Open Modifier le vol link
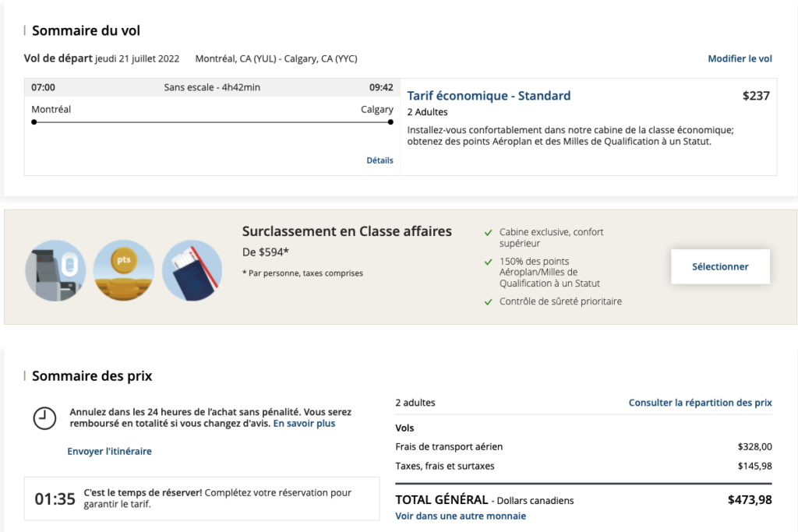The image size is (798, 532). point(740,58)
